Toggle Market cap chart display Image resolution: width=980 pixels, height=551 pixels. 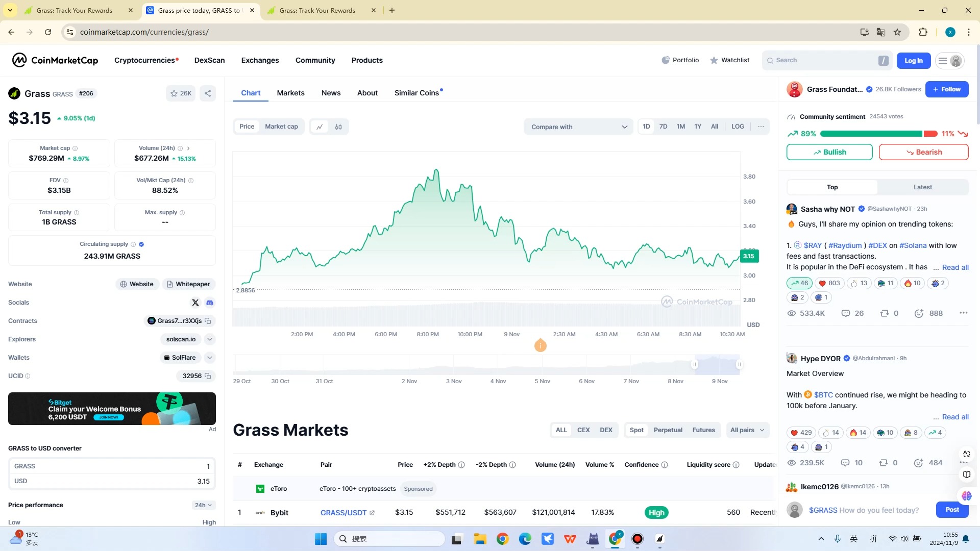tap(281, 127)
